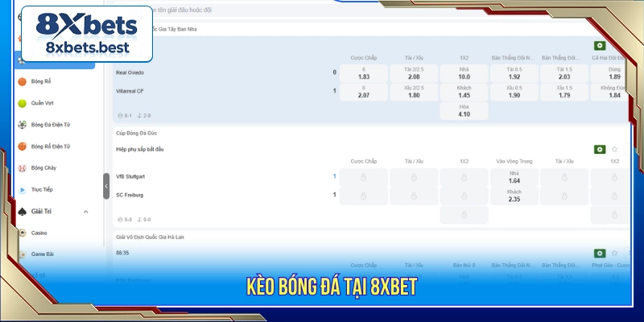The image size is (644, 322).
Task: Click the e-basketball icon
Action: pos(23,147)
